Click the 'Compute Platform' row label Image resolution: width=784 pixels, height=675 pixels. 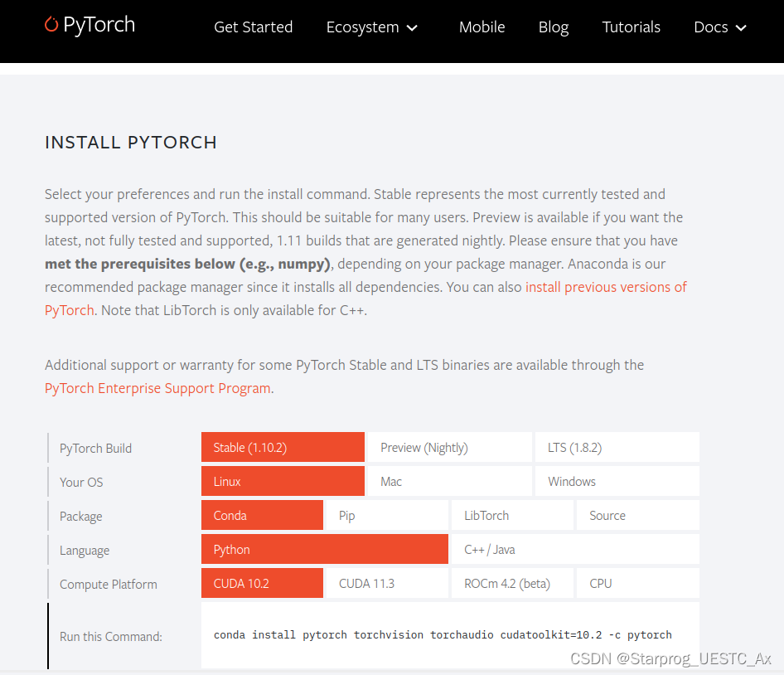108,584
